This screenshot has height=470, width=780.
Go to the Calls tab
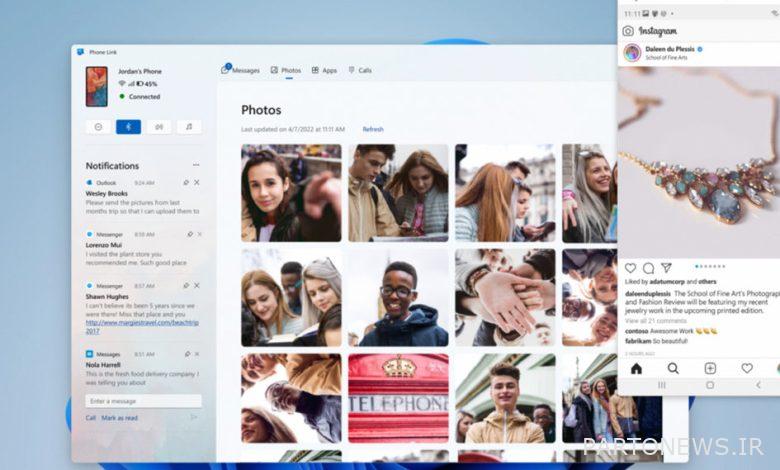point(360,70)
